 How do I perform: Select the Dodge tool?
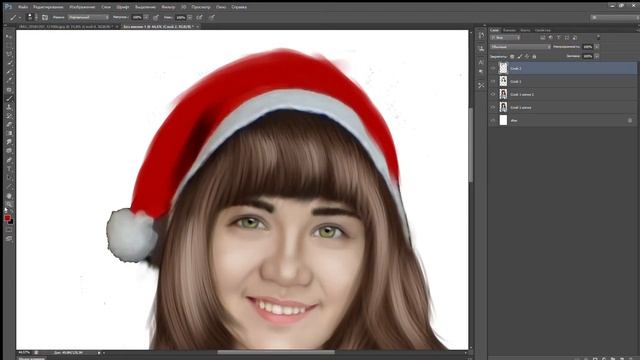(x=9, y=151)
